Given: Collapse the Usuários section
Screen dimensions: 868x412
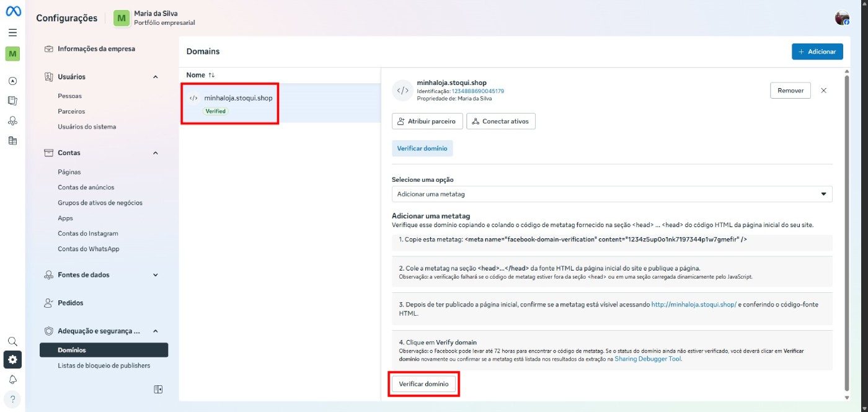Looking at the screenshot, I should click(x=155, y=77).
